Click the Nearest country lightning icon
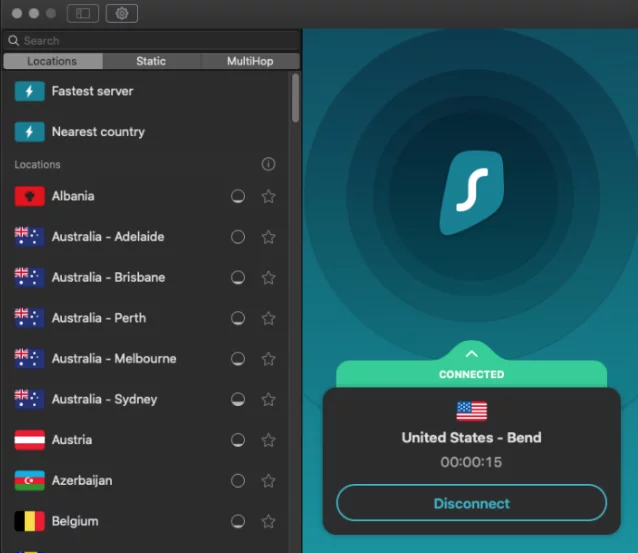Image resolution: width=638 pixels, height=553 pixels. tap(29, 132)
